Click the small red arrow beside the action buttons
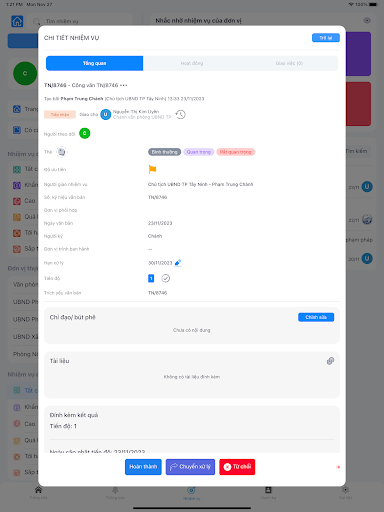The height and width of the screenshot is (512, 384). coord(338,467)
